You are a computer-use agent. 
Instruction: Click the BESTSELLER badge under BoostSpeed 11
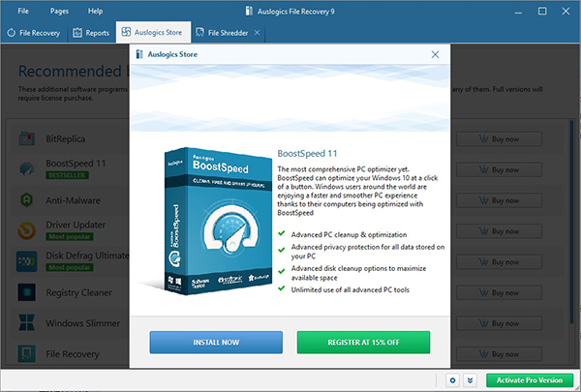tap(67, 175)
